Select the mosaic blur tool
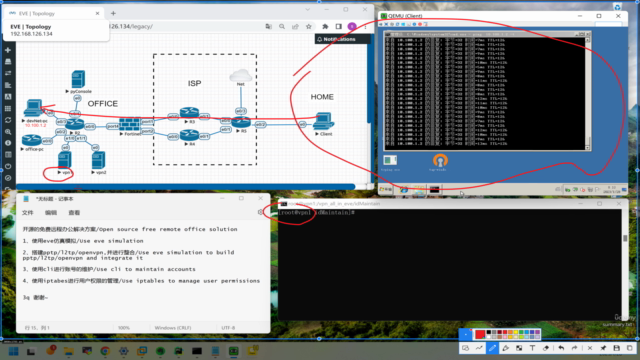Viewport: 640px width, 360px height. [x=519, y=348]
